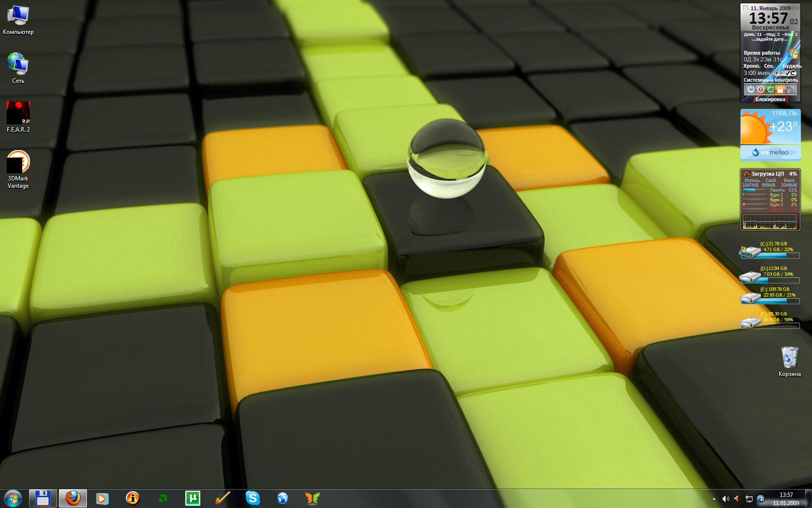Screen dimensions: 812x508
Task: Open the Windows Start menu
Action: 13,498
